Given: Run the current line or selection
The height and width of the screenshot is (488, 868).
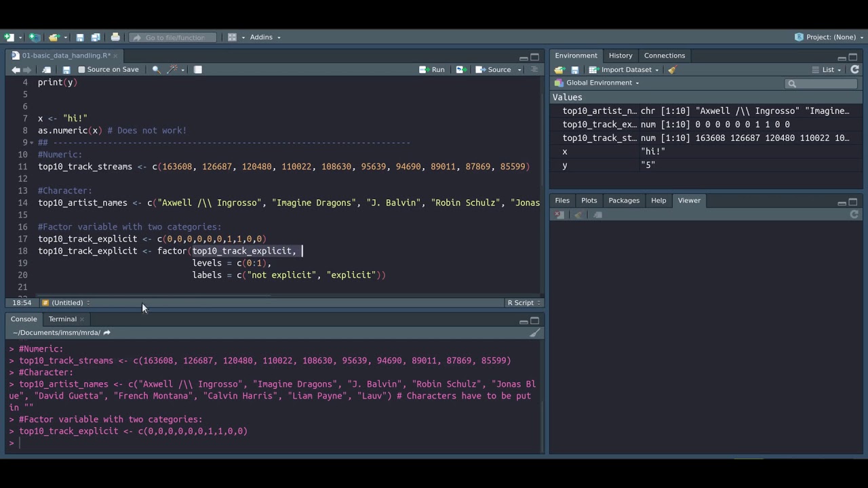Looking at the screenshot, I should pyautogui.click(x=432, y=70).
